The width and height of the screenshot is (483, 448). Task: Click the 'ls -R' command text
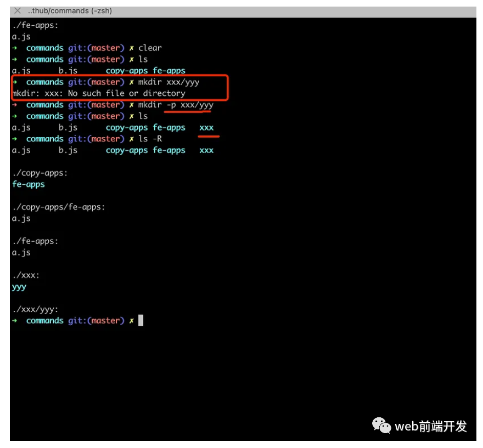click(150, 139)
